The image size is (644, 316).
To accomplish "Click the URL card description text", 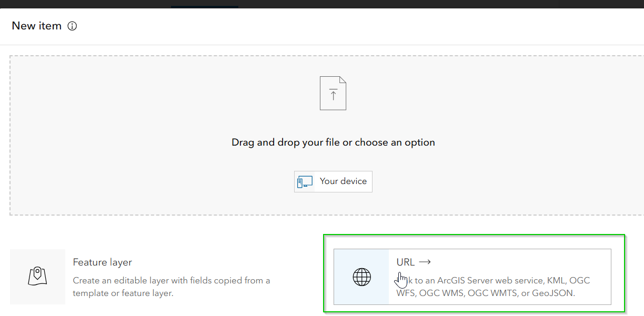I will [493, 287].
